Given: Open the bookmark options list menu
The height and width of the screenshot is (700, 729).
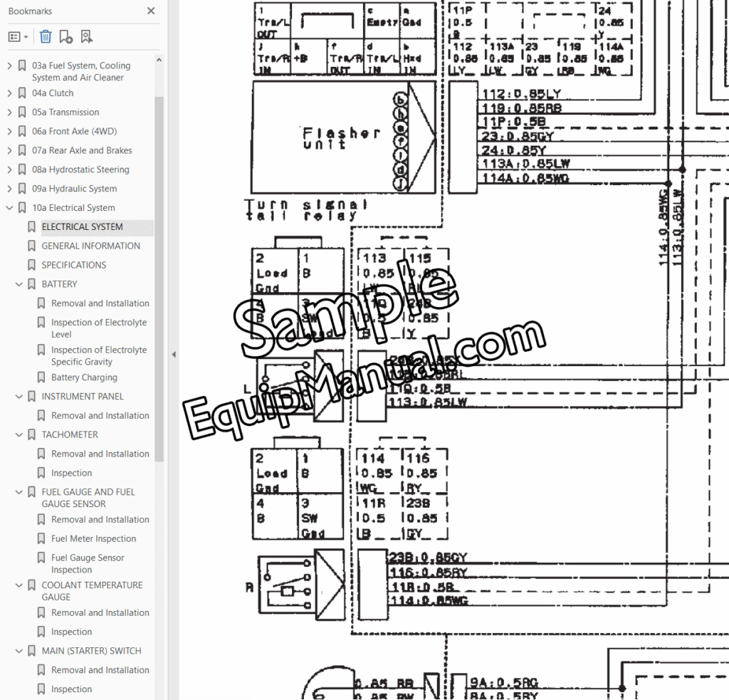Looking at the screenshot, I should click(x=18, y=37).
